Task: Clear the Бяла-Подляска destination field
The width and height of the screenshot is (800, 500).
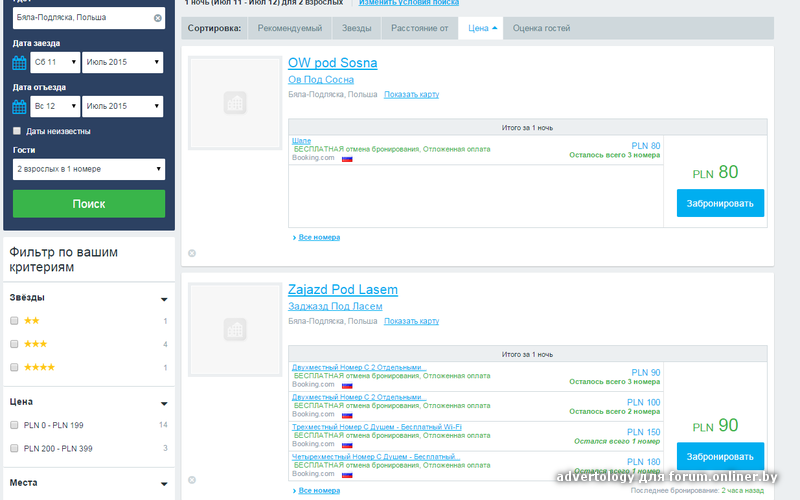Action: 158,18
